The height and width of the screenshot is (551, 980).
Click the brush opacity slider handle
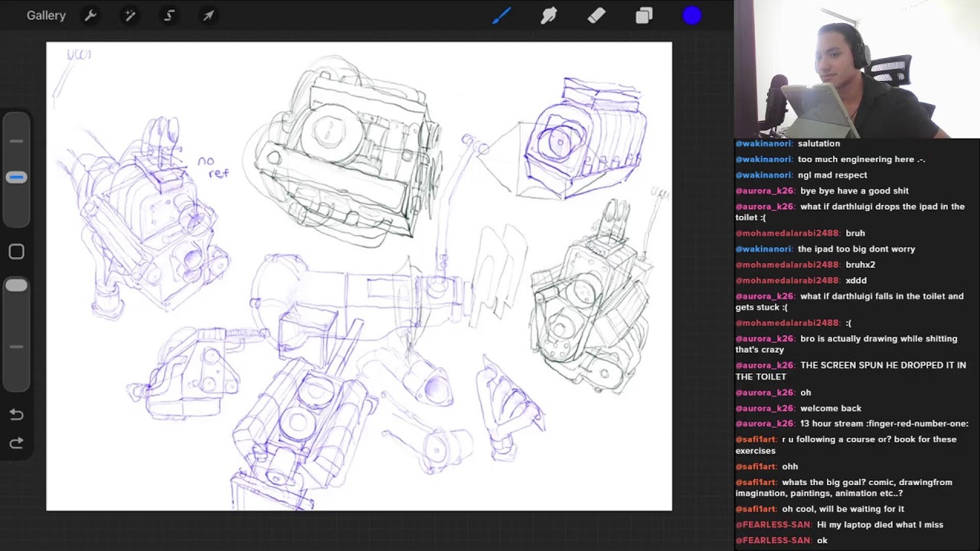(17, 285)
